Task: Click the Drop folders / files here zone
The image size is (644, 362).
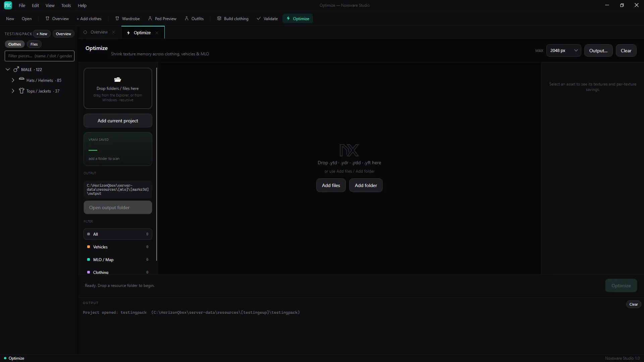Action: point(118,88)
